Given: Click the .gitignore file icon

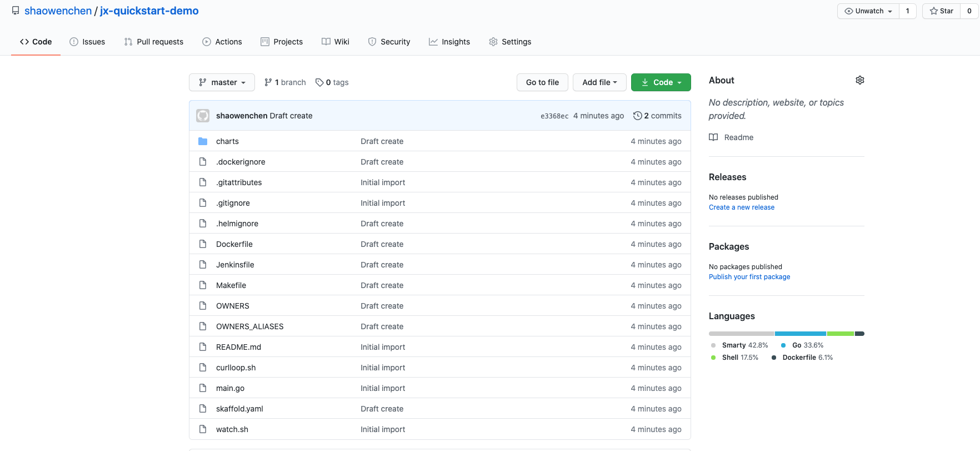Looking at the screenshot, I should tap(203, 203).
